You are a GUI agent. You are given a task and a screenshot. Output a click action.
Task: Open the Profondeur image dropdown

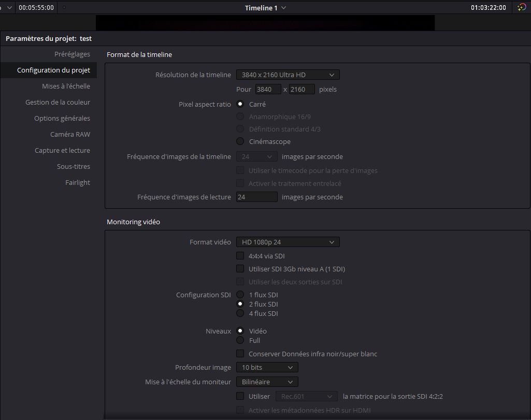[267, 368]
